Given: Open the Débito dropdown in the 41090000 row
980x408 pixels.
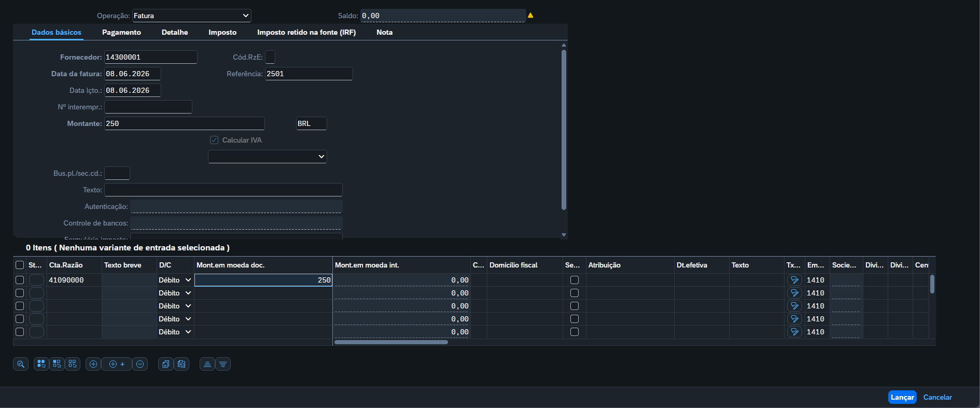Looking at the screenshot, I should (x=175, y=280).
